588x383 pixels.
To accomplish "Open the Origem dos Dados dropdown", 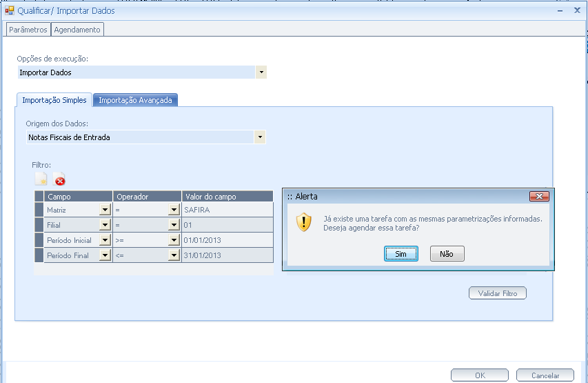I will [x=260, y=137].
